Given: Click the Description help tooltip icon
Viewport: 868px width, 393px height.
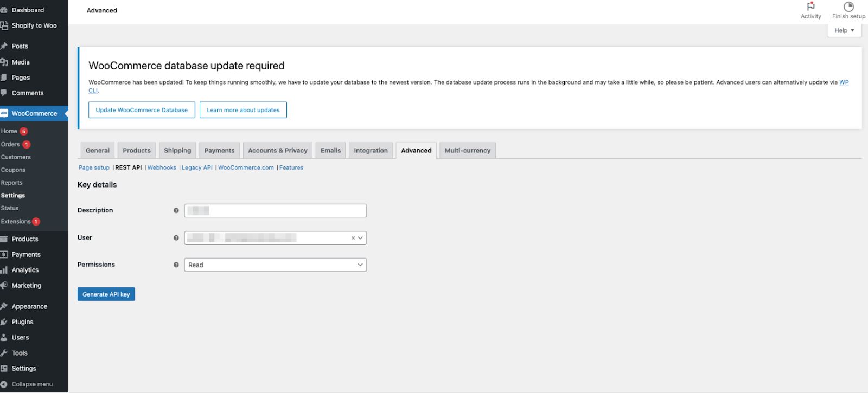Looking at the screenshot, I should tap(176, 210).
